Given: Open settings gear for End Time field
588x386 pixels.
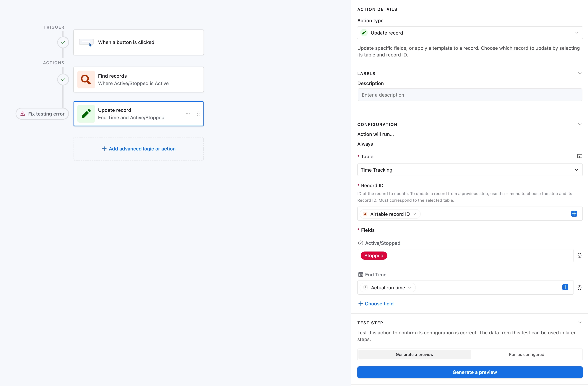Looking at the screenshot, I should 579,287.
